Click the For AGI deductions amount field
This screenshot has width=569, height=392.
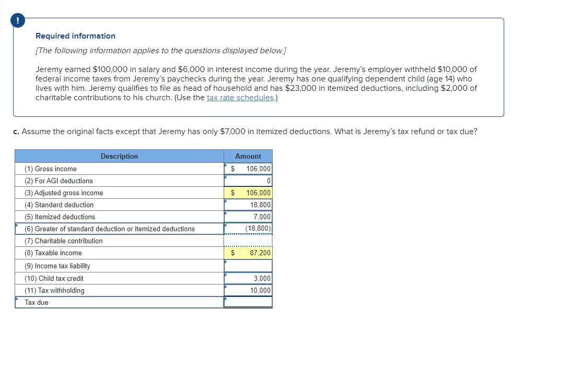tap(248, 181)
